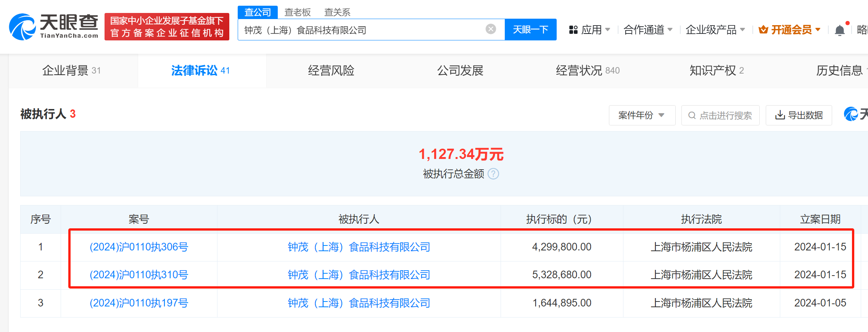Open the 经营风险 tab
The width and height of the screenshot is (868, 332).
pyautogui.click(x=331, y=71)
